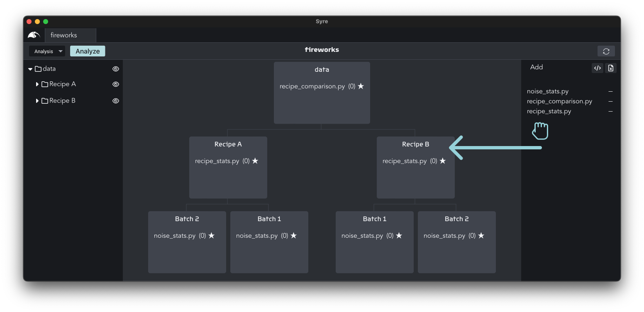Toggle star on Recipe A Batch 2 noise_stats.py
The image size is (644, 312).
211,236
